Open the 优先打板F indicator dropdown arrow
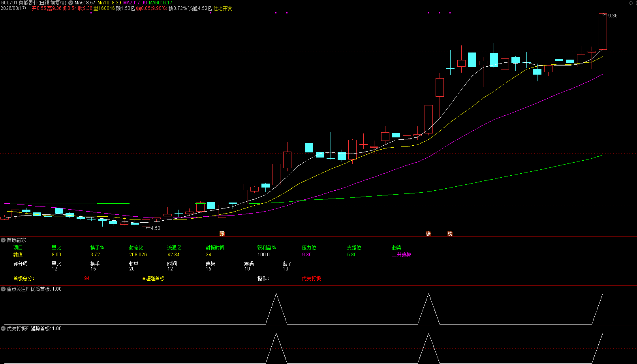 pyautogui.click(x=3, y=329)
